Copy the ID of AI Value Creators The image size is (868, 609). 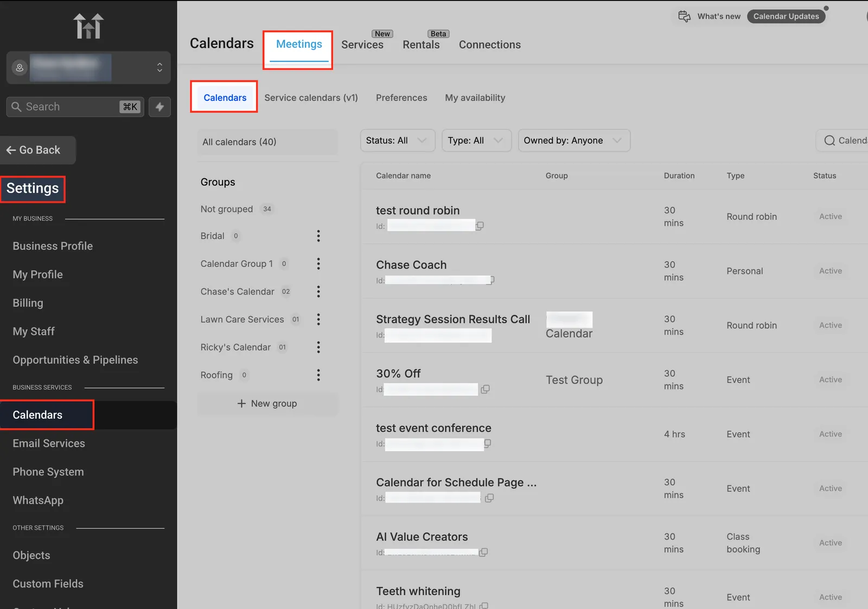coord(484,552)
